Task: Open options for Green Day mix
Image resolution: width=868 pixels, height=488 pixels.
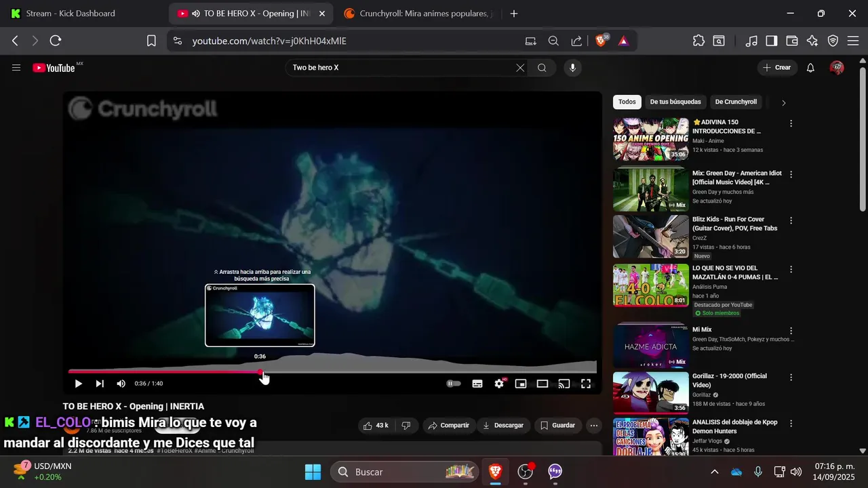Action: point(791,174)
